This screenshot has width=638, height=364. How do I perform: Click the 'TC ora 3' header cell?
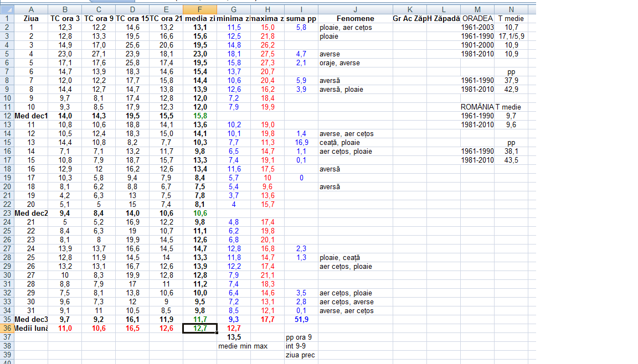point(65,19)
